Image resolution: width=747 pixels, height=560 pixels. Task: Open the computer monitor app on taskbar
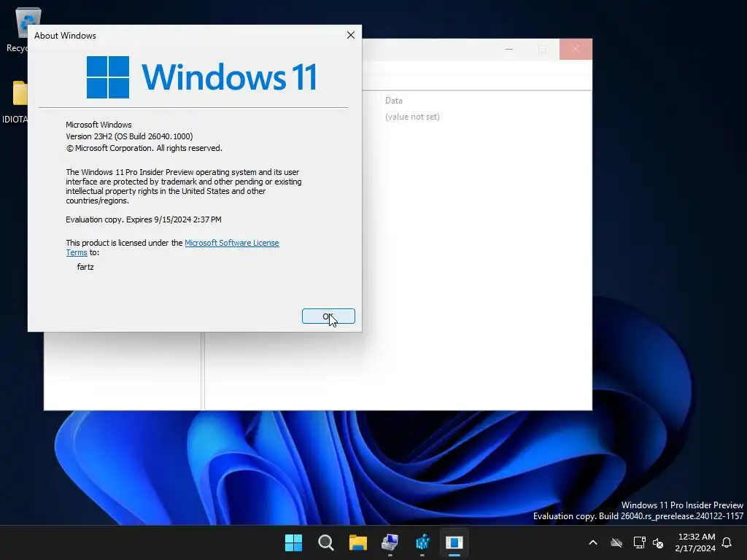point(390,542)
